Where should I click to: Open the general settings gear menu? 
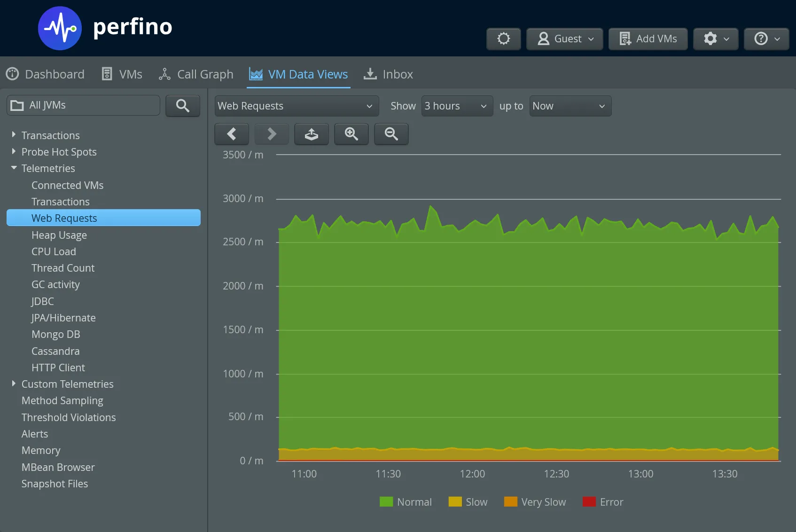715,39
